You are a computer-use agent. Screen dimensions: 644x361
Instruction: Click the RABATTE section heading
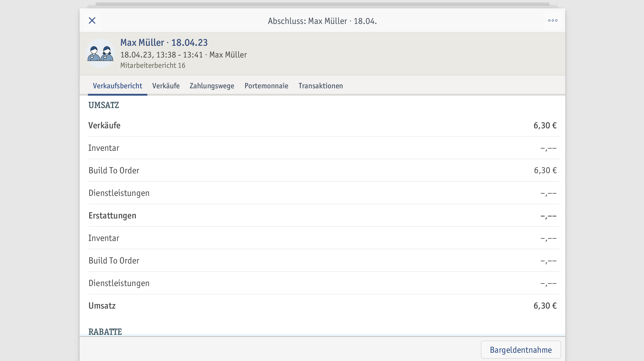tap(105, 332)
